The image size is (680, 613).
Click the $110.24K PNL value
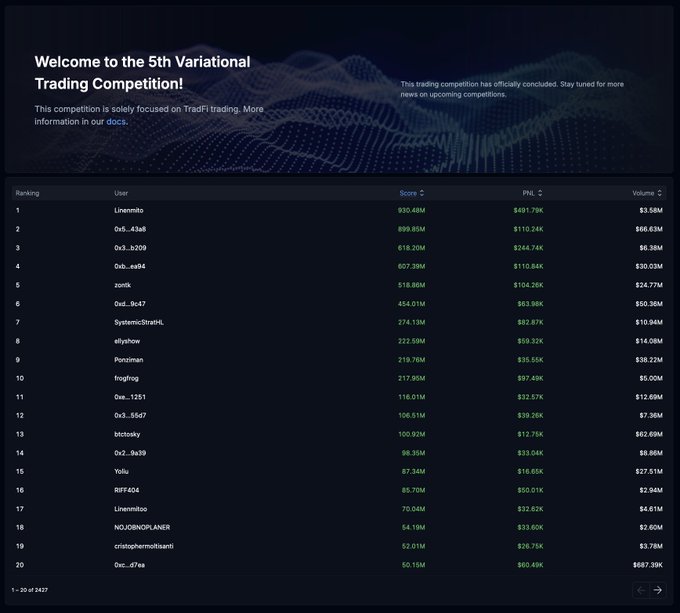tap(528, 229)
